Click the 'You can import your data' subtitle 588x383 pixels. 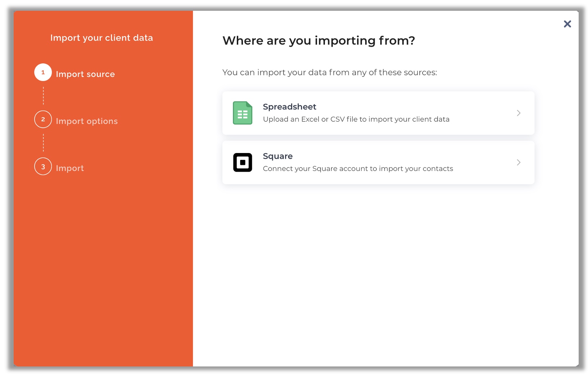point(329,72)
